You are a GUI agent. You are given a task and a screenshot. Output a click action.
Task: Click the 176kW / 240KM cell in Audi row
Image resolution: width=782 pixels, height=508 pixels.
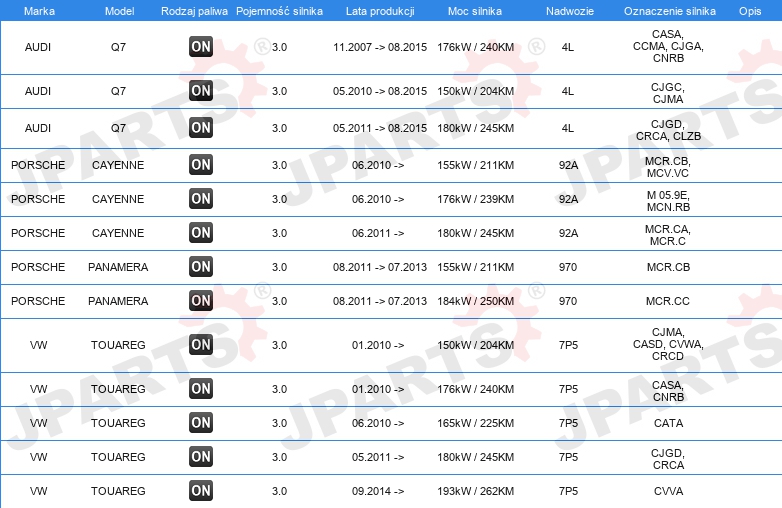coord(475,47)
